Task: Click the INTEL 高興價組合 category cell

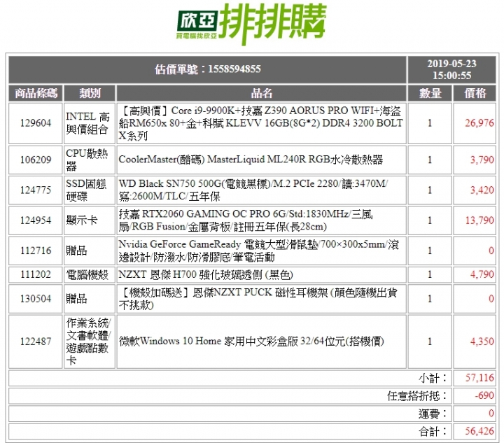Action: 90,123
